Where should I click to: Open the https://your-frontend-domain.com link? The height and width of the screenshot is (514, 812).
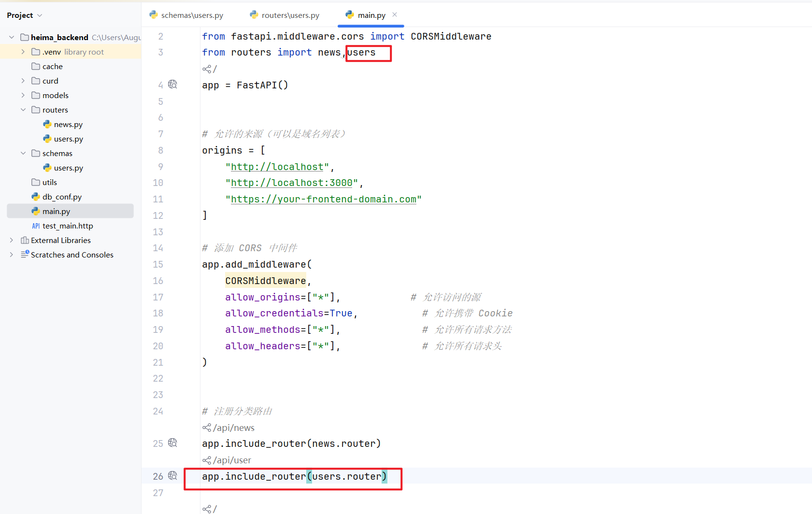click(323, 199)
